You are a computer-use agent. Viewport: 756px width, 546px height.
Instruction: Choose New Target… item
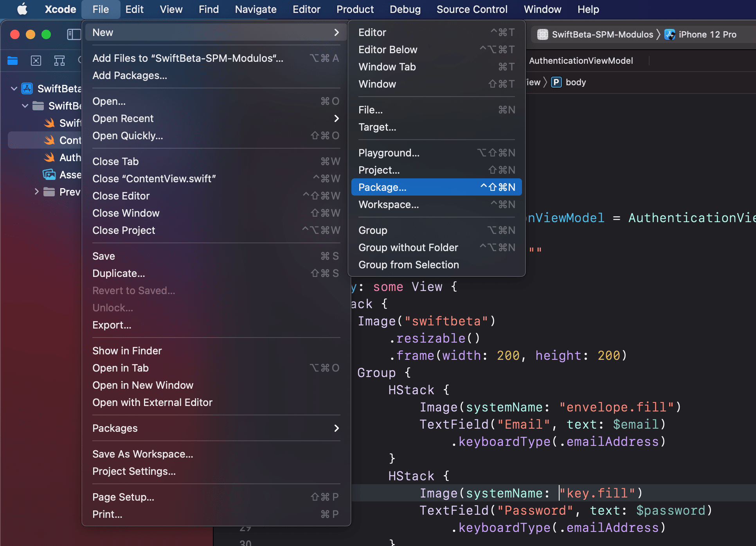437,127
